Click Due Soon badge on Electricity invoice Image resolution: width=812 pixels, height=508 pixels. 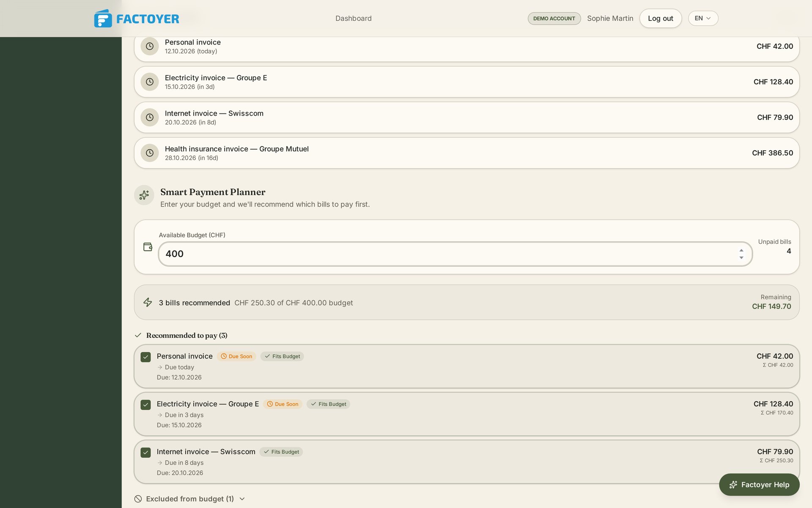coord(283,404)
